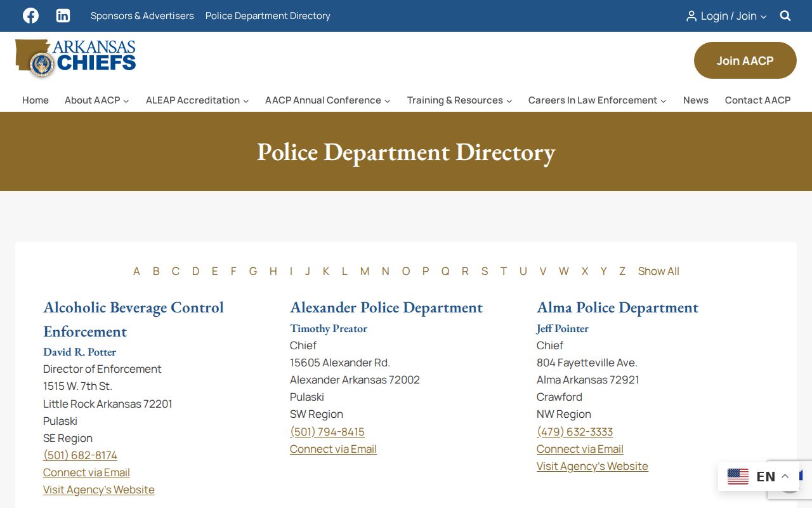
Task: Call phone number (501) 794-8415
Action: [x=327, y=432]
